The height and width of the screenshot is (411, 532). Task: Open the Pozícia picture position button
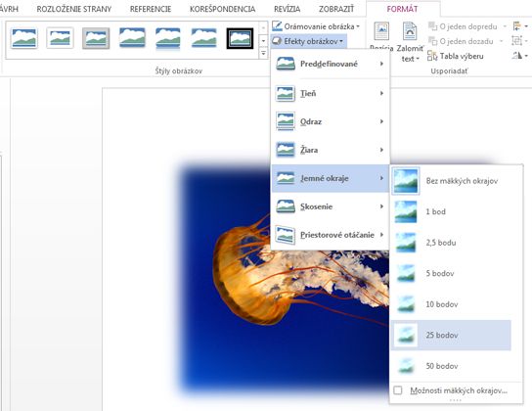point(381,36)
